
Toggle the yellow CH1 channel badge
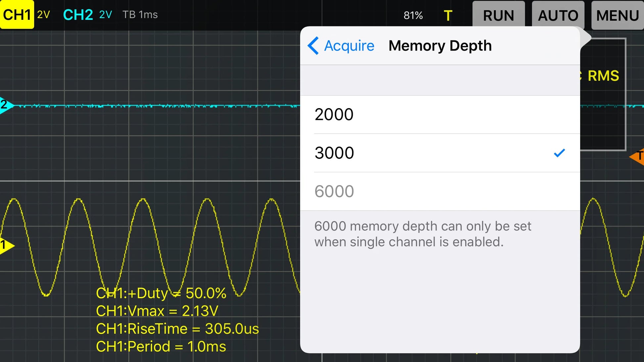[x=17, y=15]
